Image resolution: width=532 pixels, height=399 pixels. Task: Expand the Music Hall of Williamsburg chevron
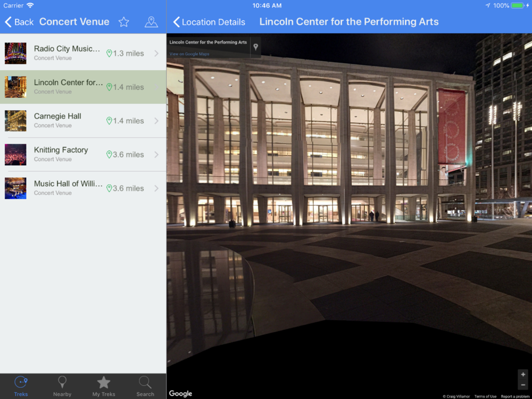pos(156,188)
